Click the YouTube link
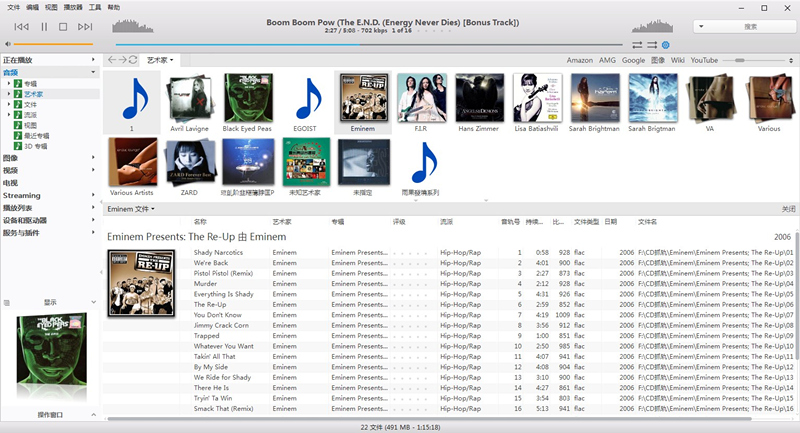The image size is (800, 433). point(704,60)
